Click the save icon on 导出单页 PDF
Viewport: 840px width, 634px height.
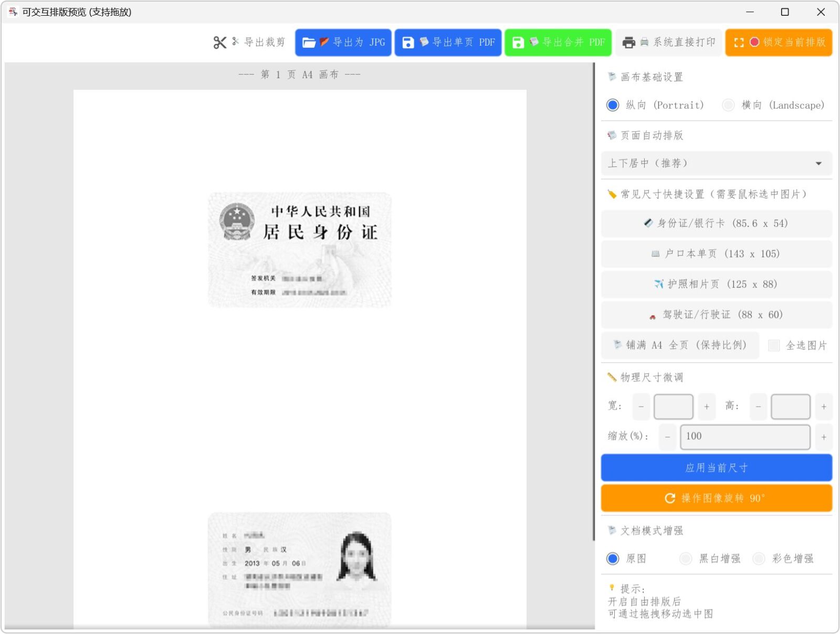408,43
